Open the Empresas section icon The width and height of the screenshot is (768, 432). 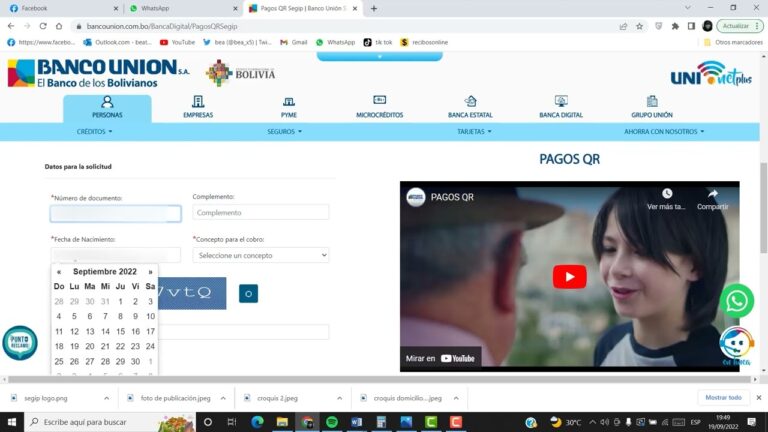[198, 102]
